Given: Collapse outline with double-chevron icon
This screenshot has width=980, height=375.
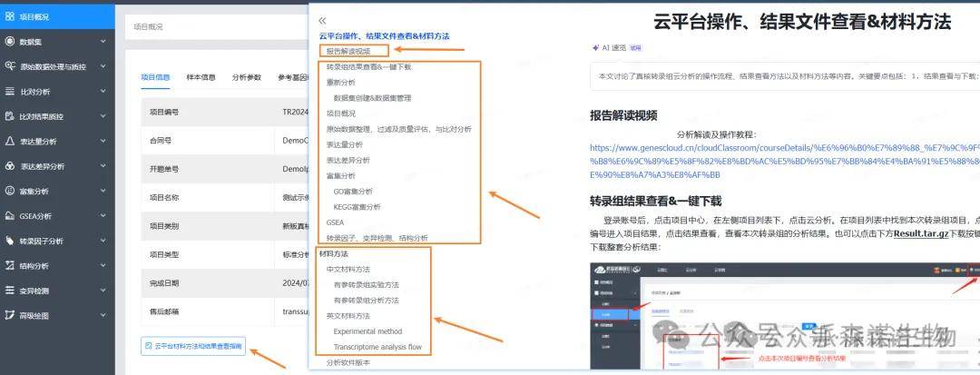Looking at the screenshot, I should (322, 20).
